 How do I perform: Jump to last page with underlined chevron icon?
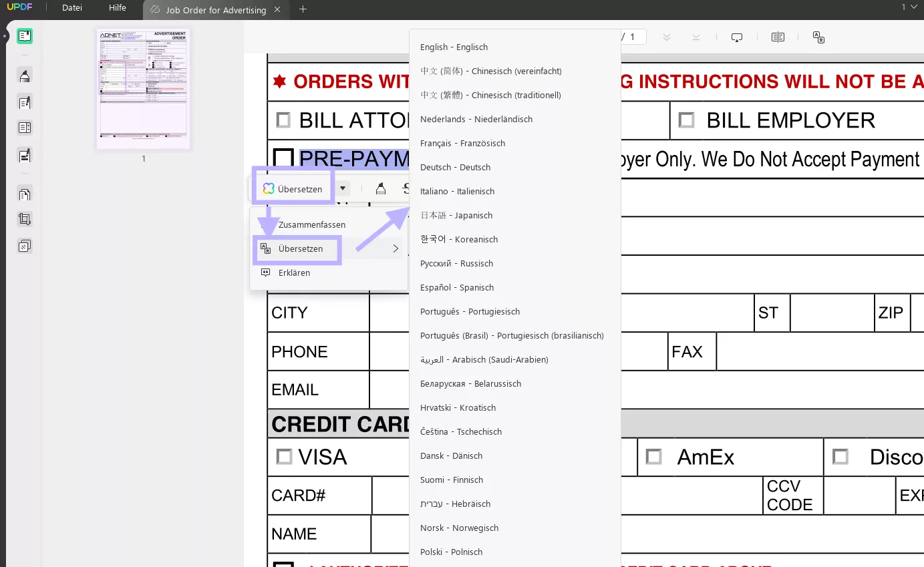(696, 37)
